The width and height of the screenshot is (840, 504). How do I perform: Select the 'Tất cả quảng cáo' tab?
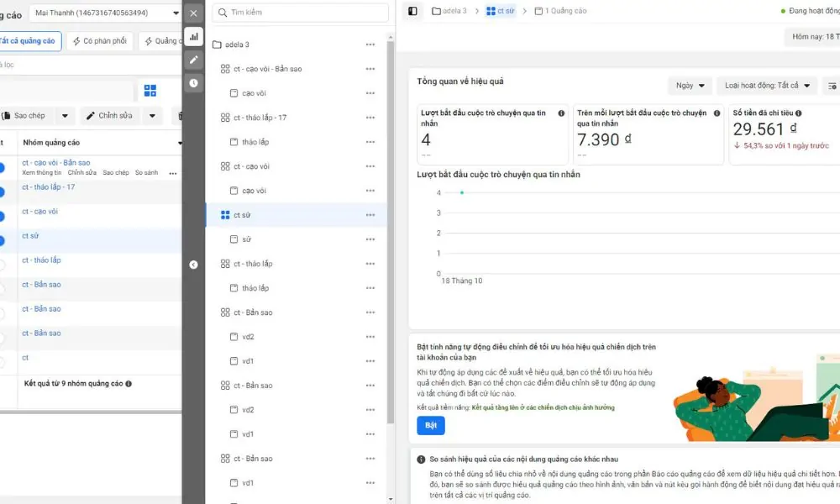(28, 40)
